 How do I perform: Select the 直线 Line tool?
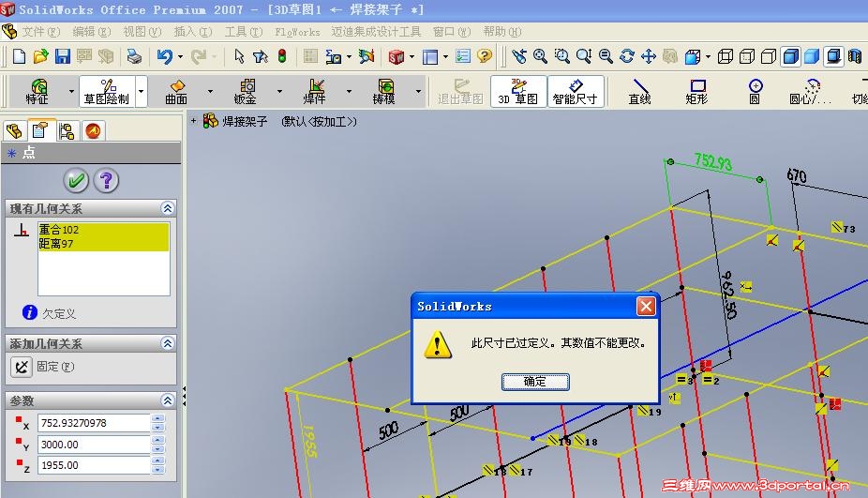coord(640,91)
